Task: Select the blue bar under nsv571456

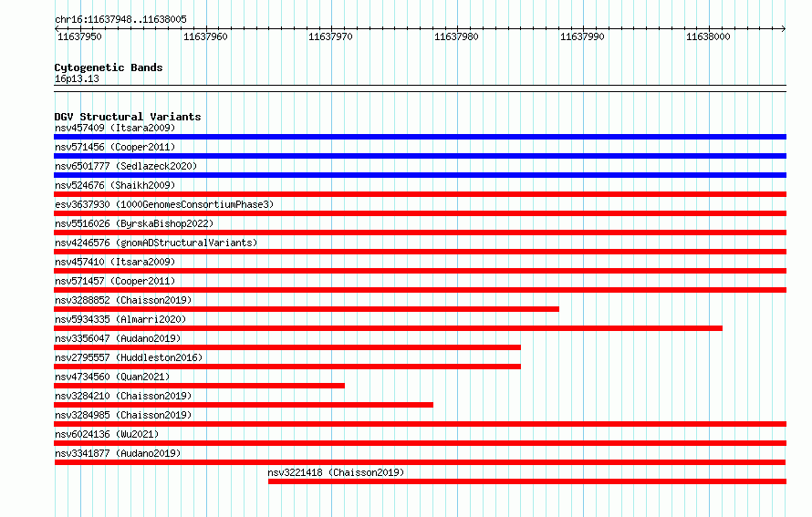Action: pyautogui.click(x=420, y=156)
